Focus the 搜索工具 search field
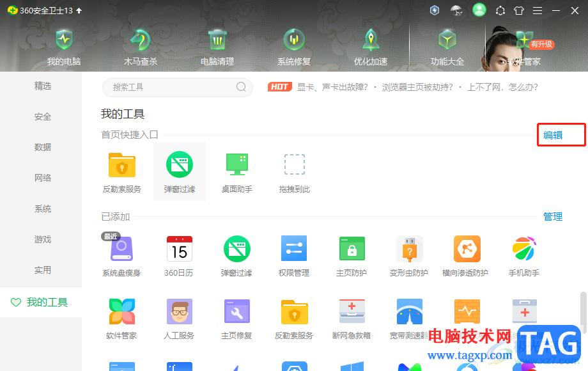Viewport: 588px width, 371px height. tap(178, 88)
